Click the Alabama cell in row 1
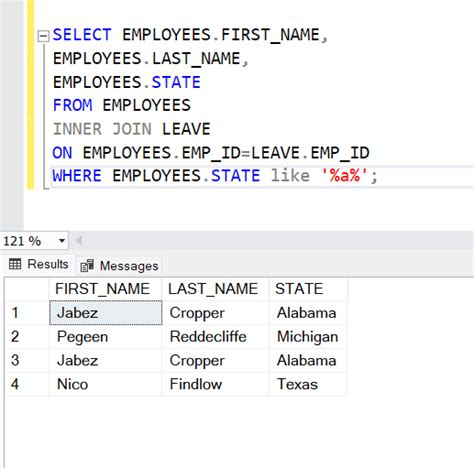Viewport: 474px width, 468px height. click(x=308, y=313)
